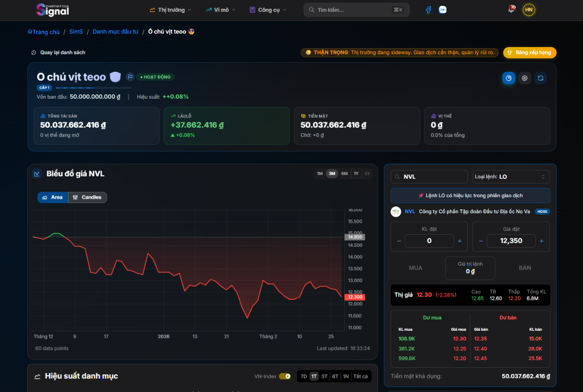The image size is (583, 392).
Task: Switch chart to Area view
Action: (52, 197)
